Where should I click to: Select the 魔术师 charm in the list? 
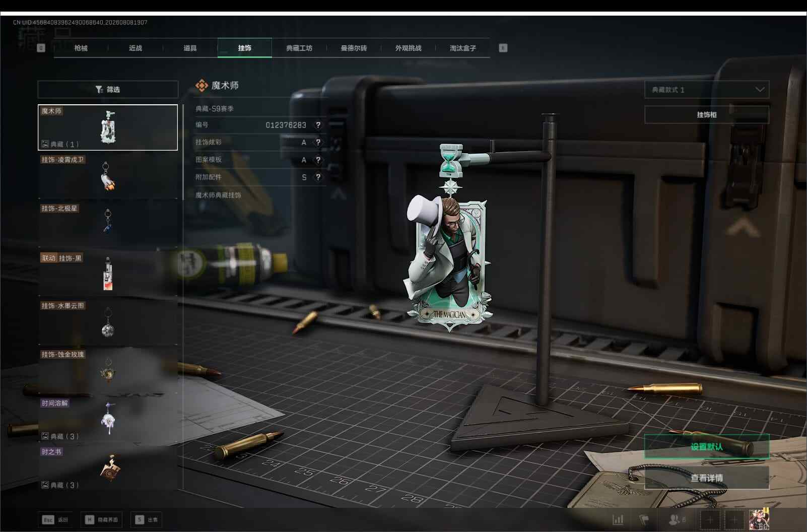point(108,127)
